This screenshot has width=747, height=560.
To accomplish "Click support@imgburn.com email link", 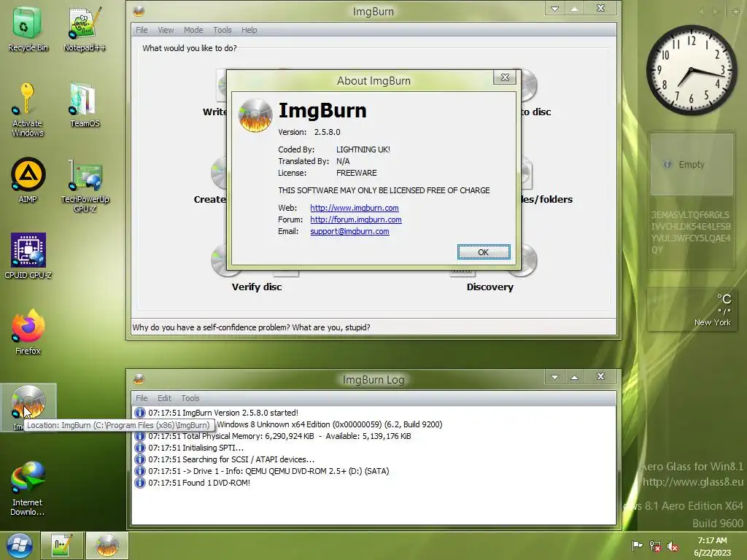I will coord(349,231).
